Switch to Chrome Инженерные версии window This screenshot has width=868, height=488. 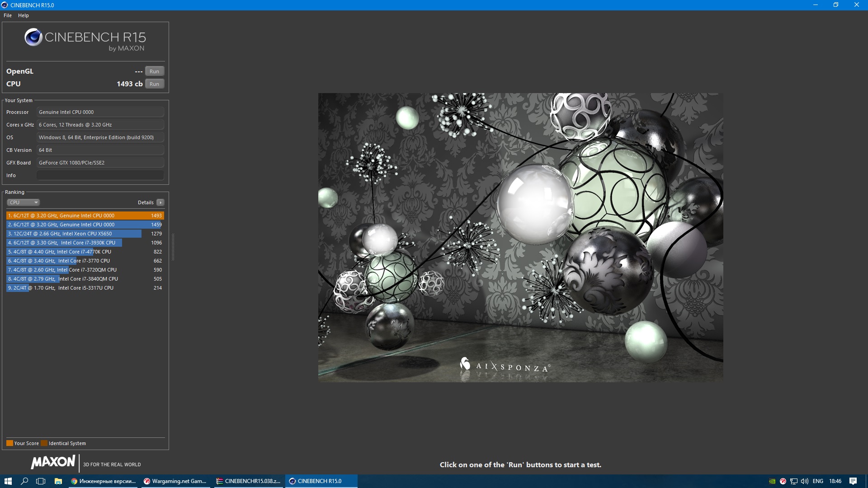(104, 481)
